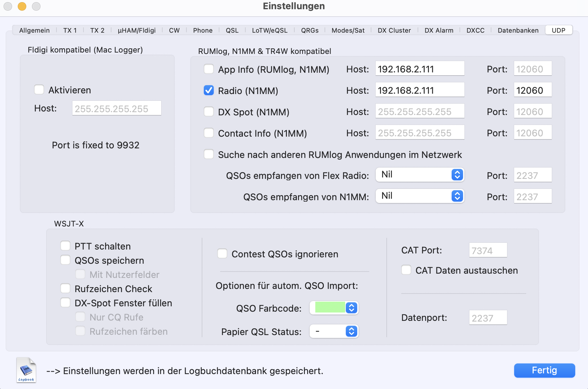This screenshot has height=389, width=588.
Task: Click the Fertig button
Action: tap(544, 370)
